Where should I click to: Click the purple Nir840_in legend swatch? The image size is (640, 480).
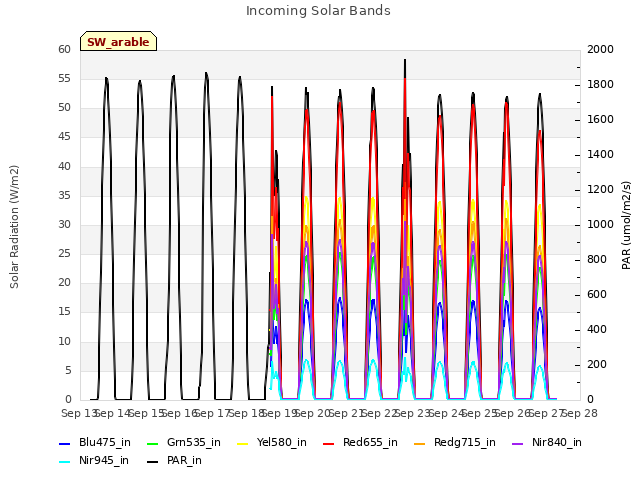(x=518, y=444)
